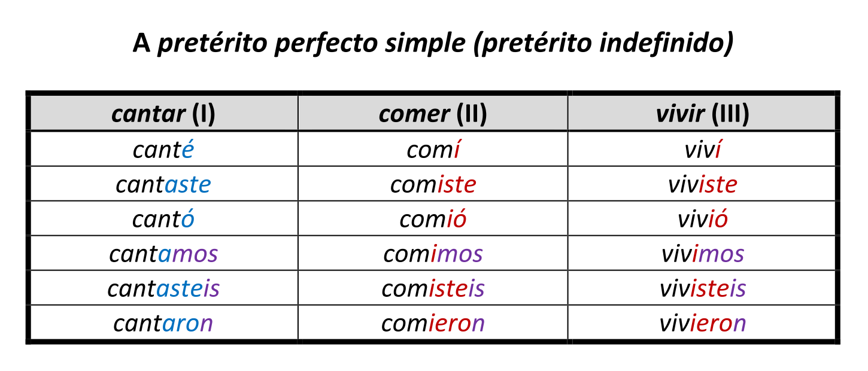868x371 pixels.
Task: Select the "cantar (I)" column header
Action: (x=163, y=114)
